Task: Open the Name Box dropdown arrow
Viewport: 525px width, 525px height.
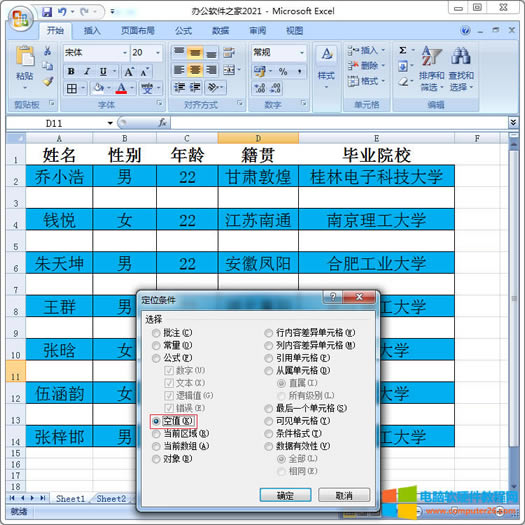Action: pos(110,123)
